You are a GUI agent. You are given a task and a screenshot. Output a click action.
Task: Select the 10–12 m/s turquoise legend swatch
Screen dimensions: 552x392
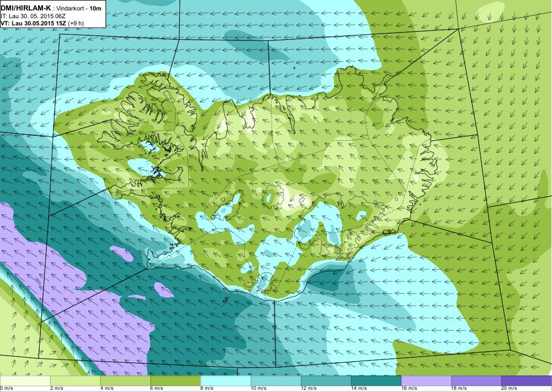click(276, 380)
